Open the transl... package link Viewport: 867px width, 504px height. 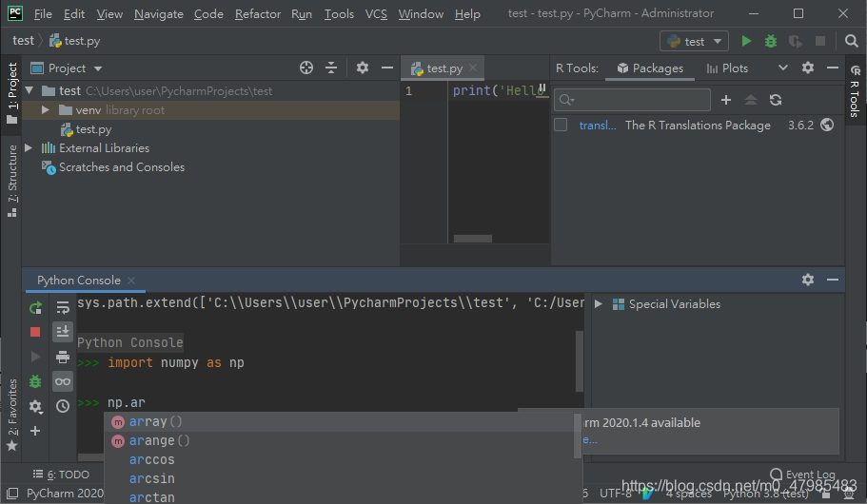(597, 125)
